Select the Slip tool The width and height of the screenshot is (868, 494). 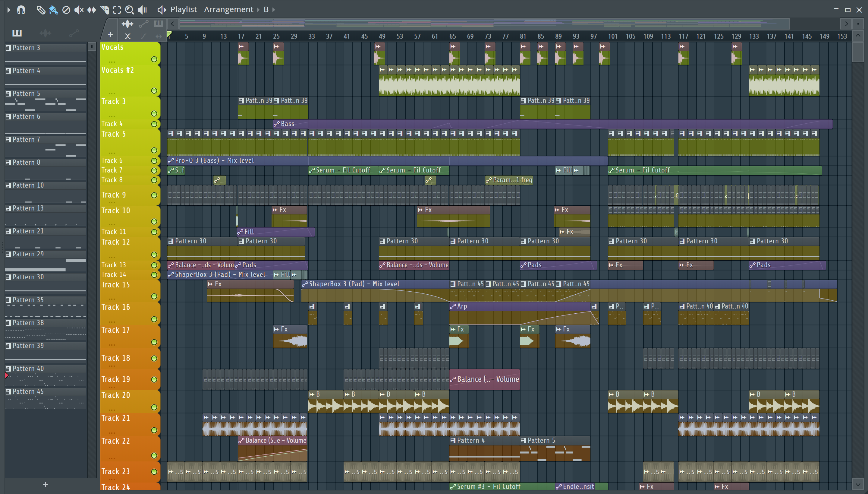coord(92,10)
